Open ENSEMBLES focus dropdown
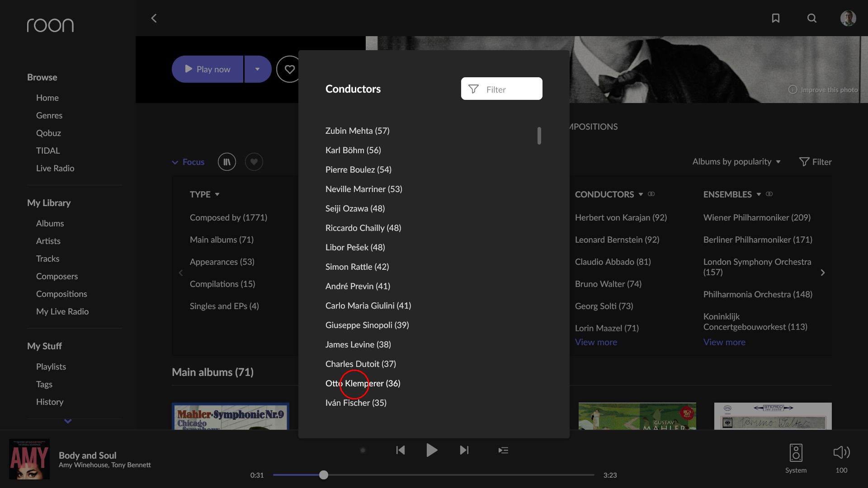Image resolution: width=868 pixels, height=488 pixels. point(732,194)
